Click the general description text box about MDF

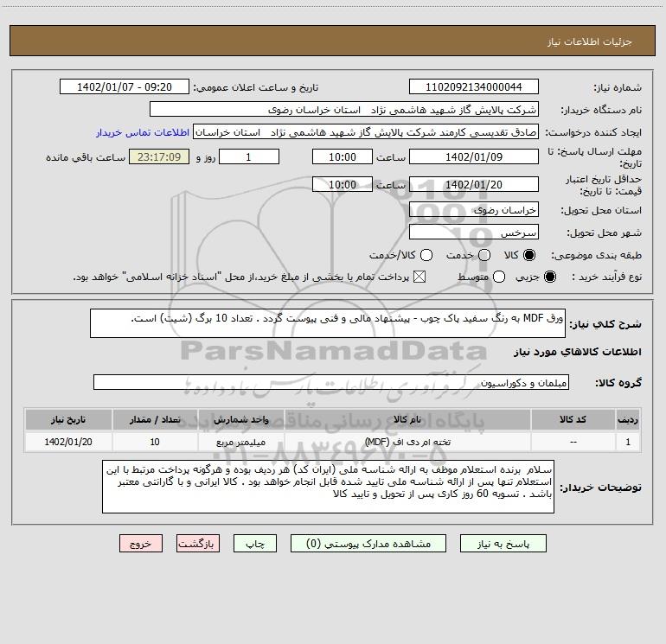pyautogui.click(x=328, y=323)
